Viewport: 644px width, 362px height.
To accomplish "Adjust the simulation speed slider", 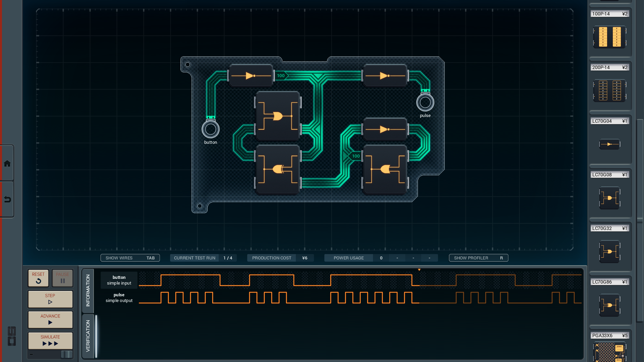I will [66, 354].
